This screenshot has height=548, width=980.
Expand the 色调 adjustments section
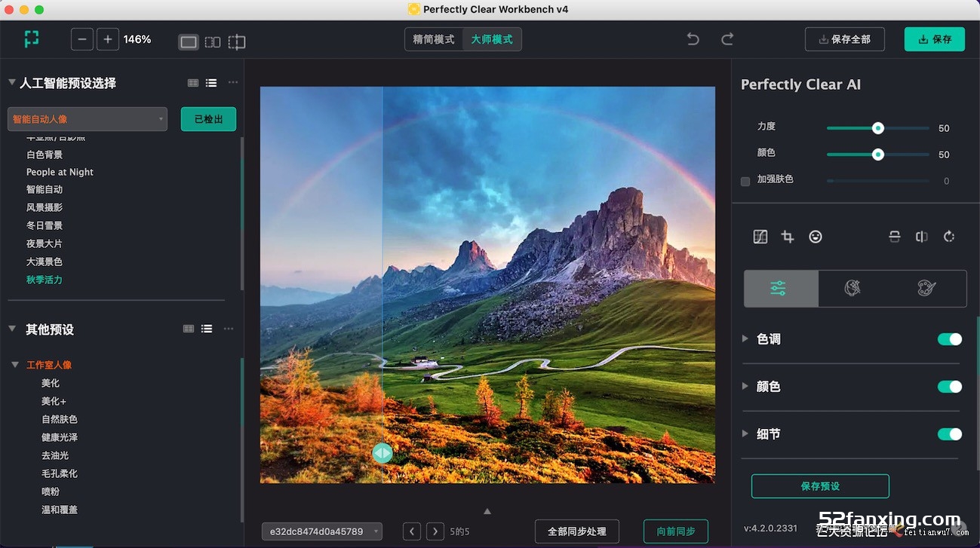pyautogui.click(x=745, y=338)
